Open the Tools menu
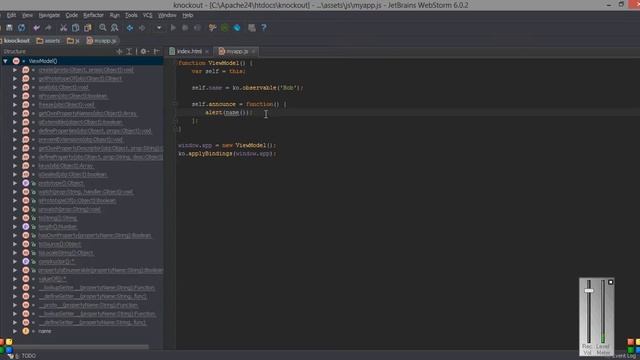Image resolution: width=640 pixels, height=360 pixels. click(131, 15)
